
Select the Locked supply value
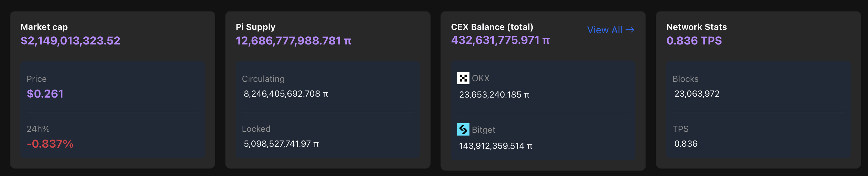pos(281,144)
